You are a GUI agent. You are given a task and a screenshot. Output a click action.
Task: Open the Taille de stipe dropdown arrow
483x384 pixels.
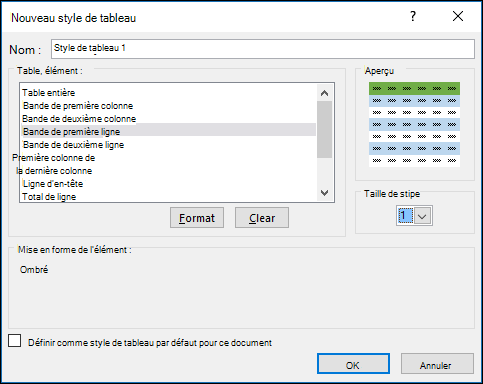(422, 216)
